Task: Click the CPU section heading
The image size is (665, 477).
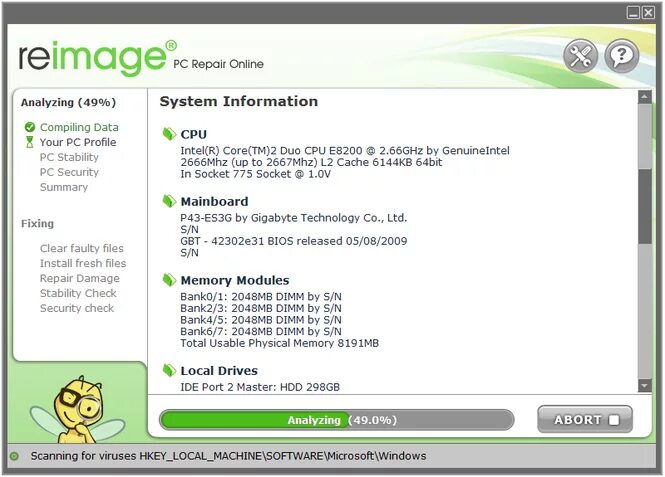Action: (194, 134)
